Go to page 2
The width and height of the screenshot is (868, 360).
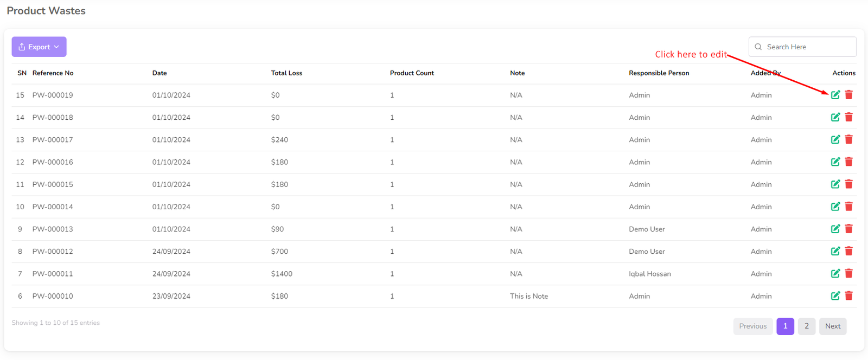(x=806, y=326)
